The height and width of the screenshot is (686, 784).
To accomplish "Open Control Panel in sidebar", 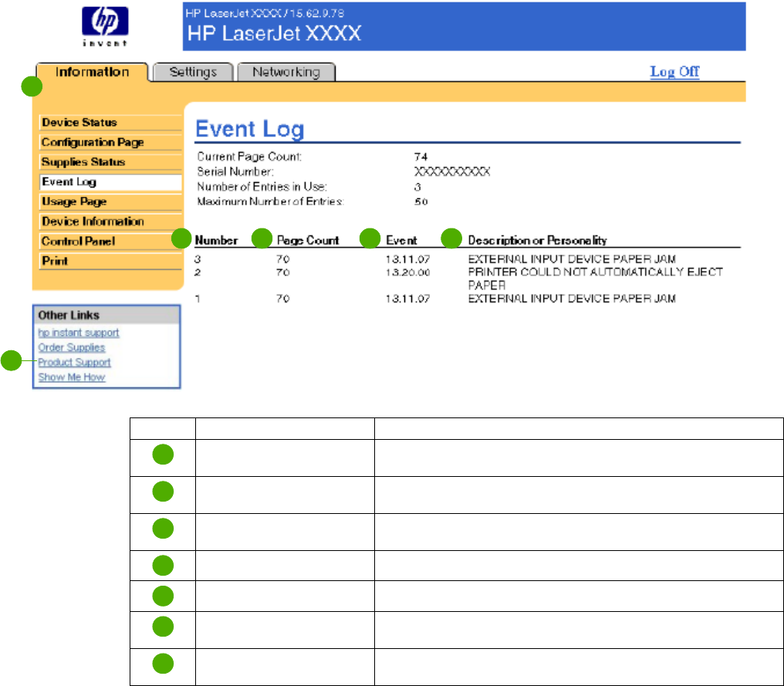I will [78, 242].
